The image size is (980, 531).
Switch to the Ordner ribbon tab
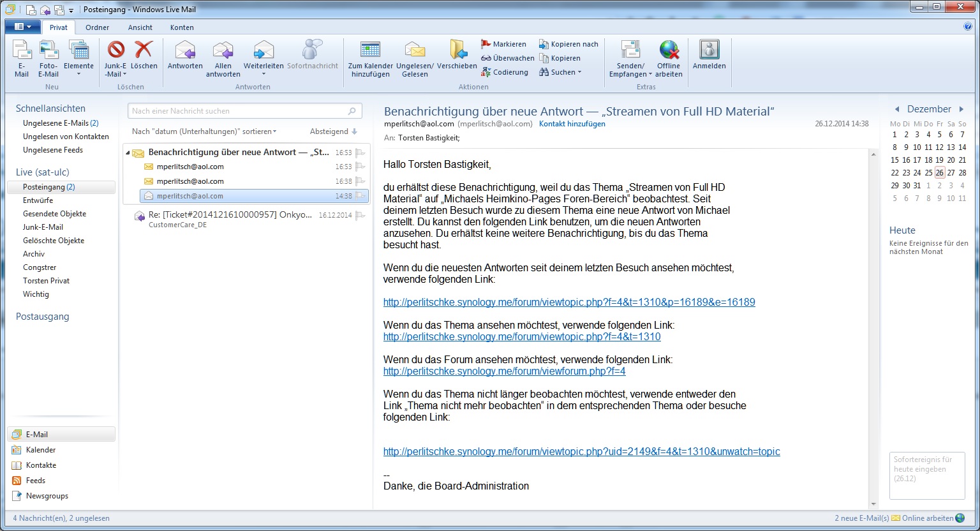(97, 27)
